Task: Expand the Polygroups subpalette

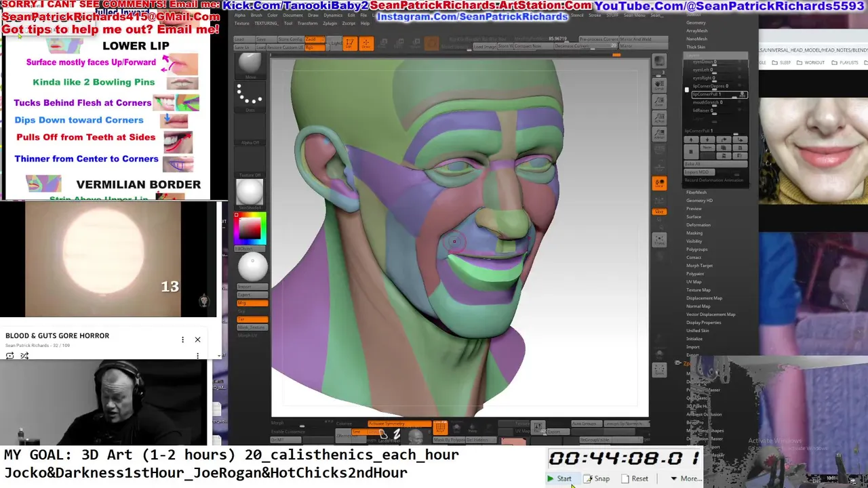Action: pyautogui.click(x=697, y=249)
